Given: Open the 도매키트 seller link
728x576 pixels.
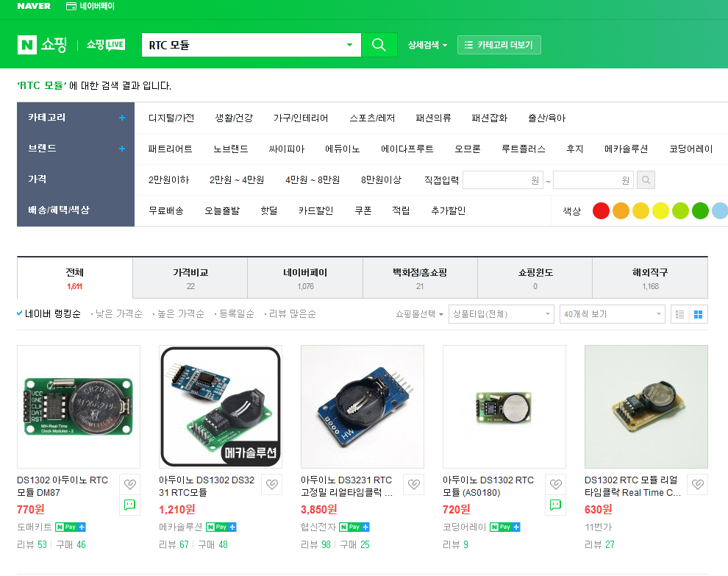Looking at the screenshot, I should [x=35, y=527].
